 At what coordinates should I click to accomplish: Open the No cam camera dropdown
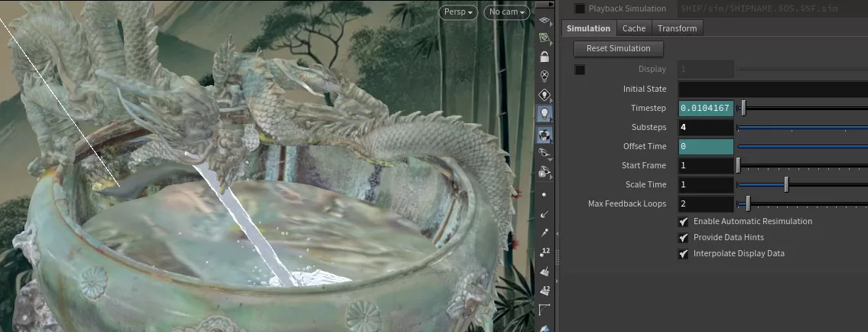[507, 12]
